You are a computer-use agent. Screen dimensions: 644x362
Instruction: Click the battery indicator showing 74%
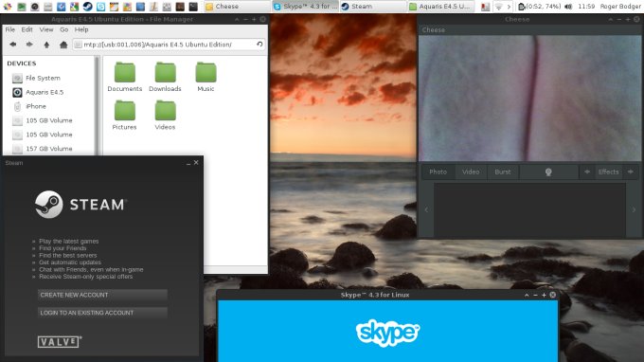[540, 7]
